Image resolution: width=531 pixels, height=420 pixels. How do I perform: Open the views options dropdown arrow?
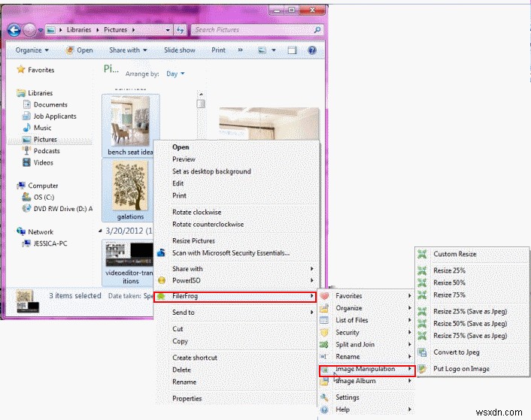[273, 50]
